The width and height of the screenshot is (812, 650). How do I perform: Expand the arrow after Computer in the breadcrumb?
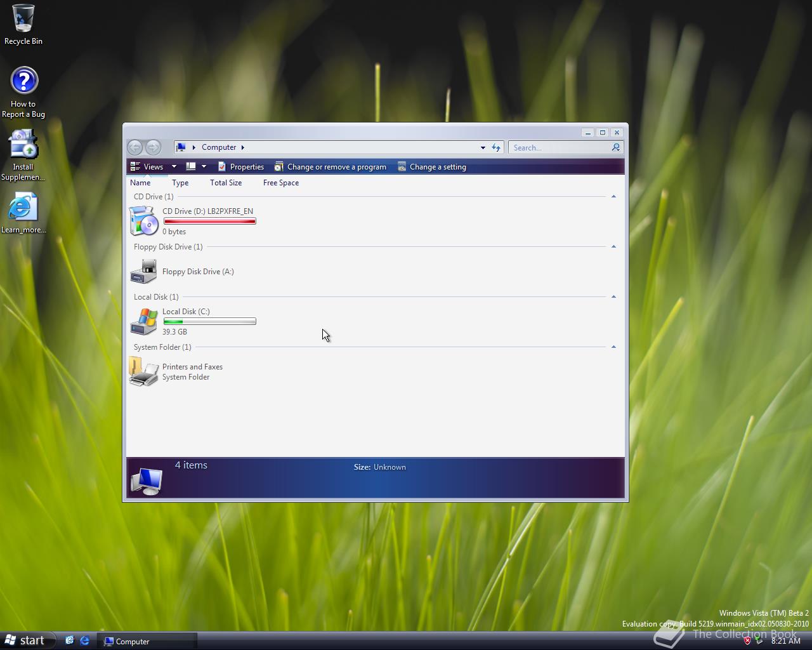242,147
